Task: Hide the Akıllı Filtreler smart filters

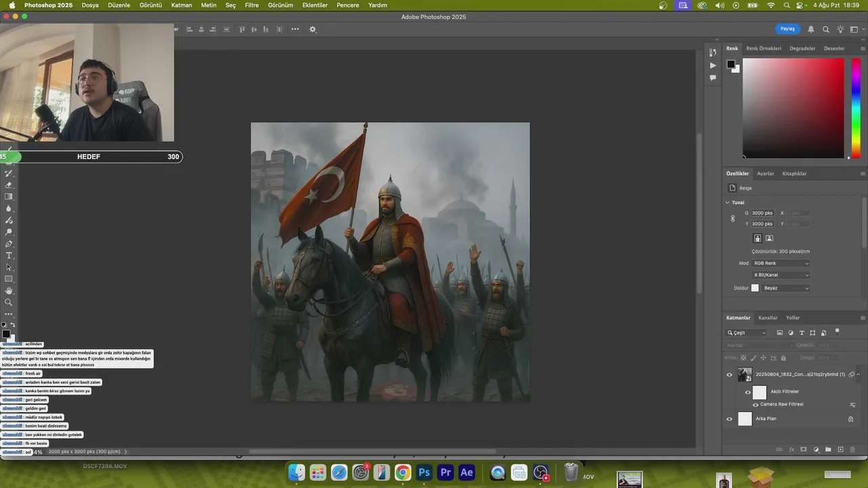Action: (748, 392)
